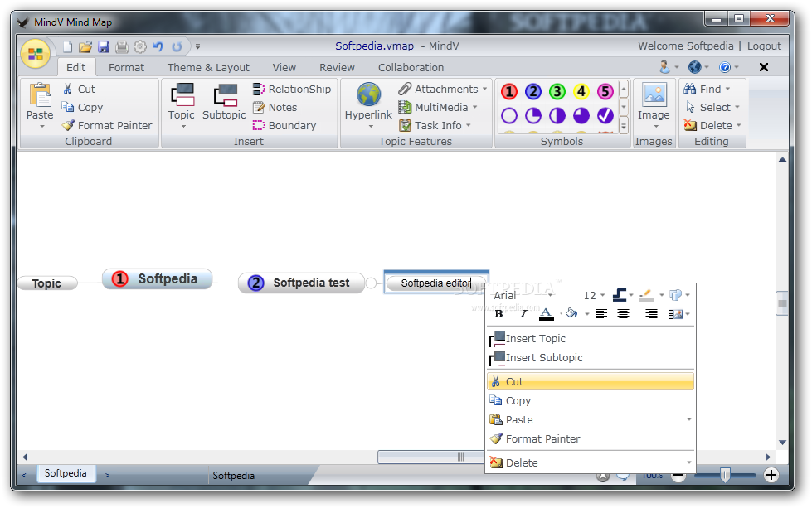Expand the symbols gallery list
The height and width of the screenshot is (508, 812).
pos(624,126)
